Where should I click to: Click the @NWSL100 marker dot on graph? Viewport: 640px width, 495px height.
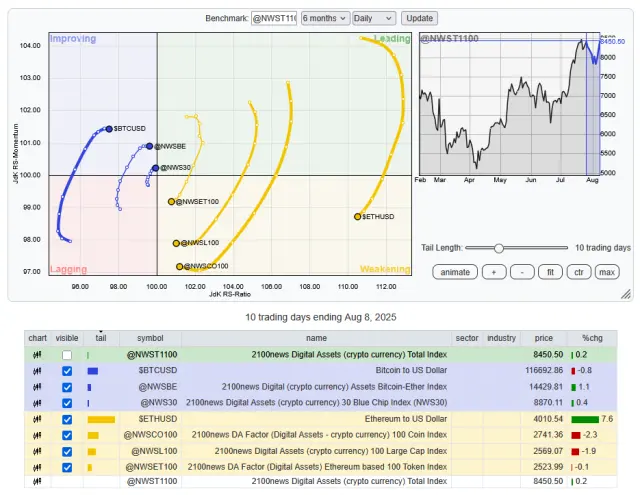click(x=176, y=243)
